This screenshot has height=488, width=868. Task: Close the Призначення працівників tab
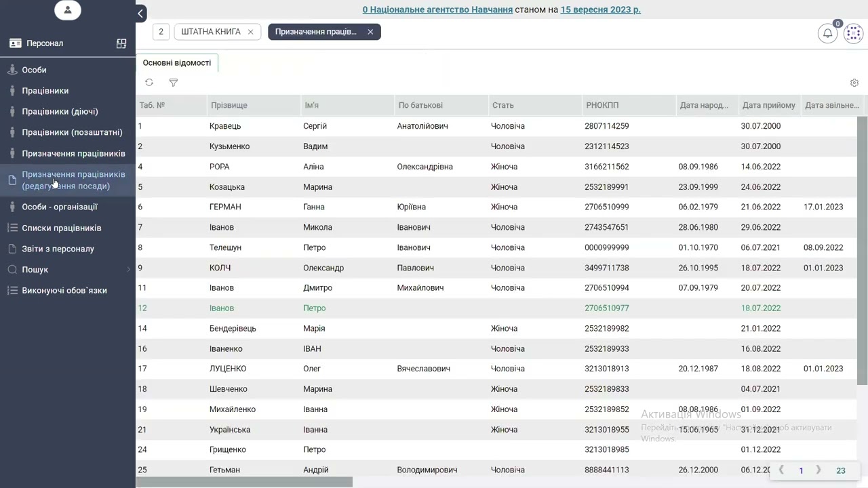370,32
